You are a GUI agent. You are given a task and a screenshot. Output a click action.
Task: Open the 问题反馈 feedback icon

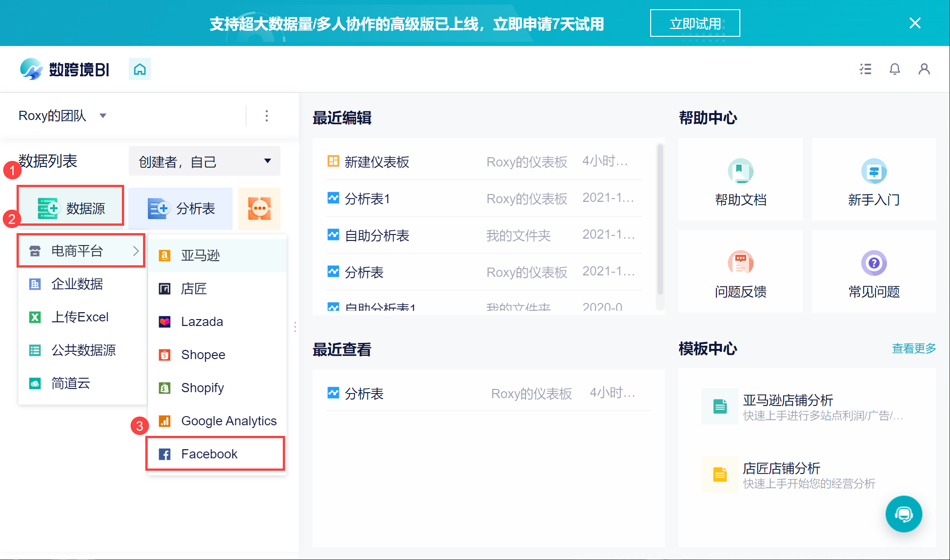pos(740,263)
